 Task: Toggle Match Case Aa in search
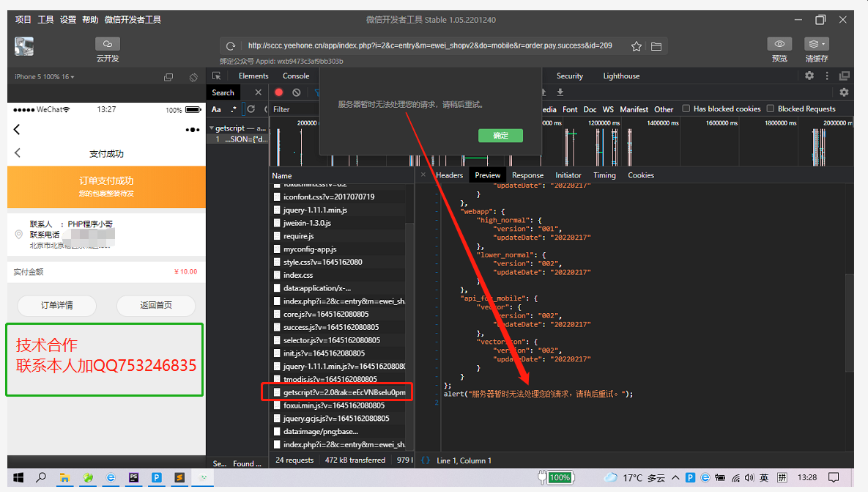pyautogui.click(x=216, y=109)
